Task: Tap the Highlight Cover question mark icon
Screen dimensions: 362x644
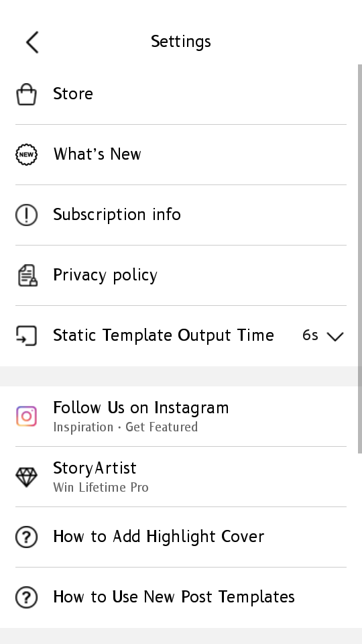Action: [26, 537]
